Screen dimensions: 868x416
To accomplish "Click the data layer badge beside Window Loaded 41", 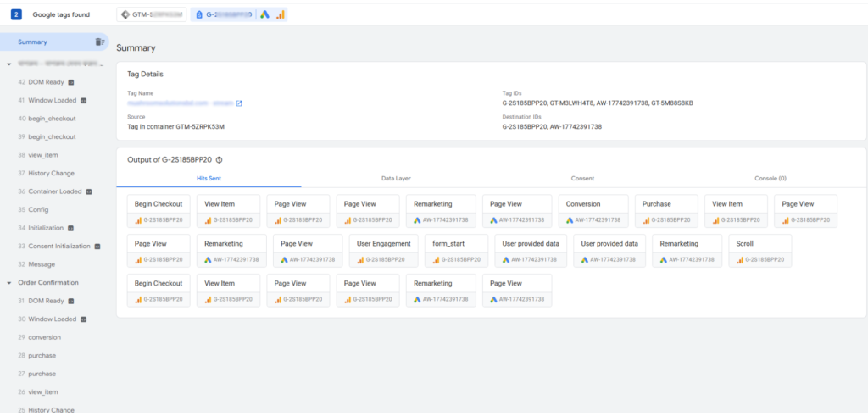I will 84,100.
